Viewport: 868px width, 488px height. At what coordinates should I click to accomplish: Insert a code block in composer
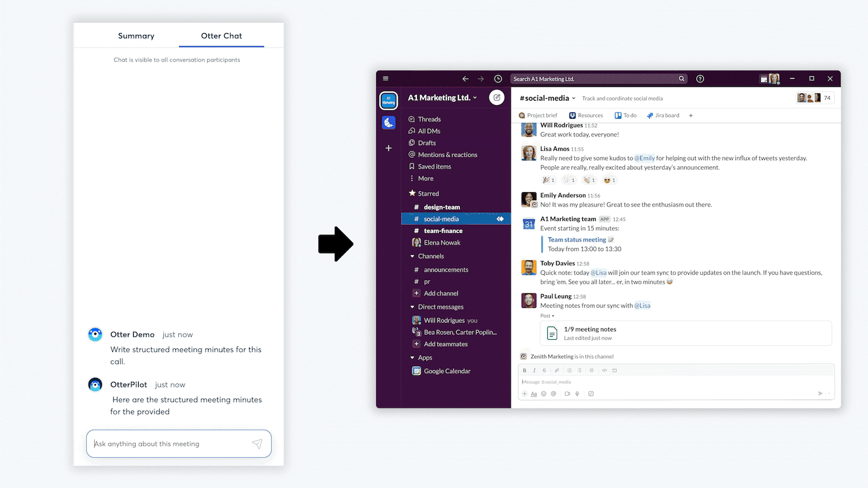point(614,371)
